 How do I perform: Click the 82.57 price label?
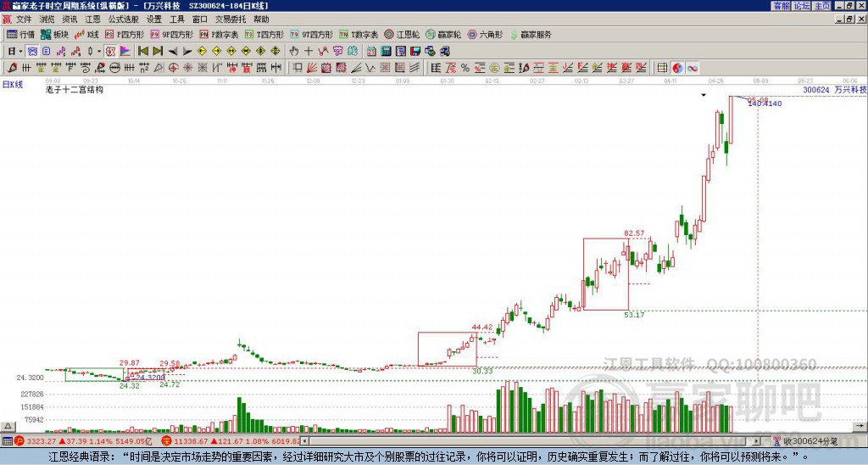634,233
